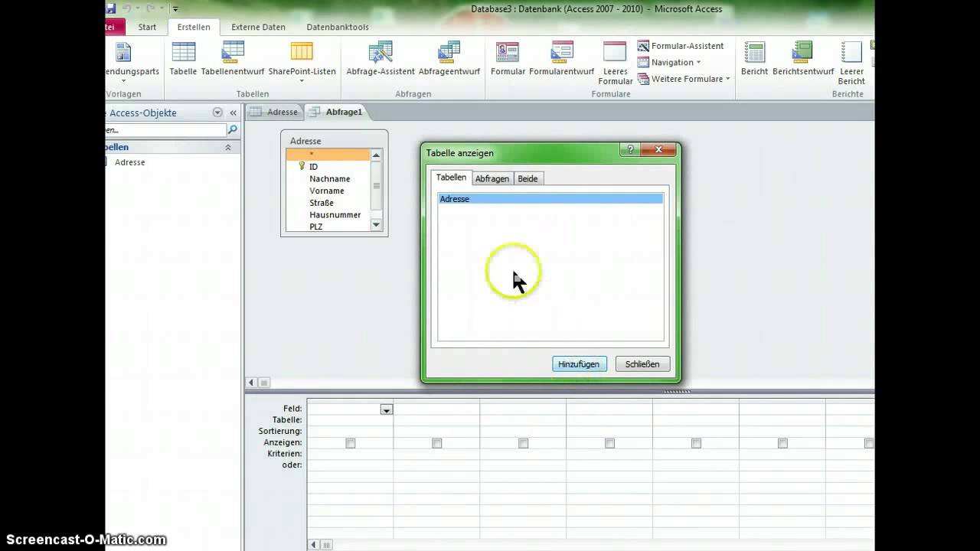This screenshot has height=551, width=980.
Task: Switch to the Abfragen tab in dialog
Action: [492, 178]
